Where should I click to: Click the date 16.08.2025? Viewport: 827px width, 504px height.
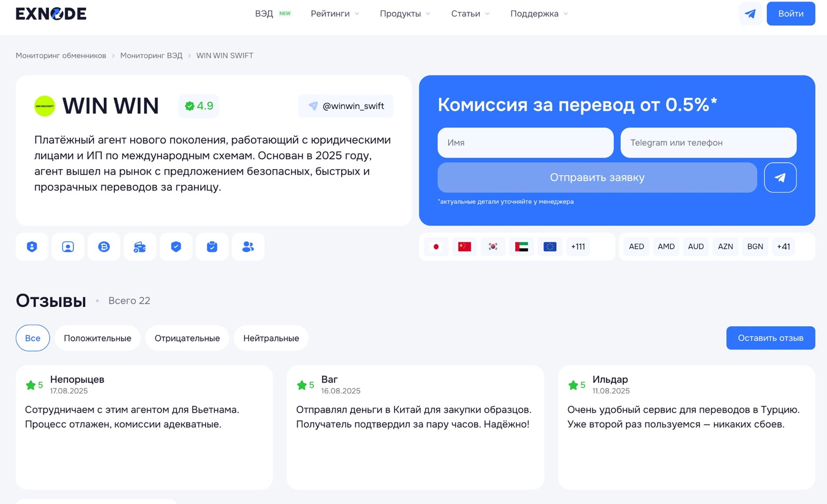tap(341, 391)
